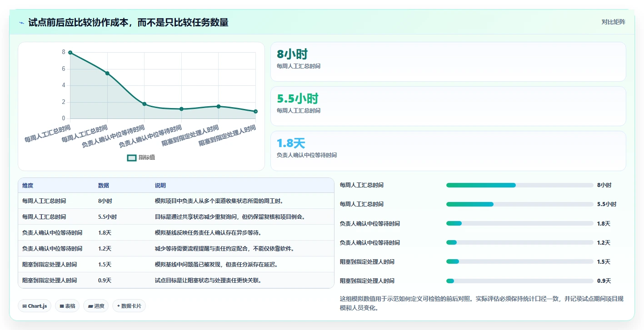Click the icon inside the Chart.js chip
Viewport: 644px width, 330px height.
click(25, 306)
